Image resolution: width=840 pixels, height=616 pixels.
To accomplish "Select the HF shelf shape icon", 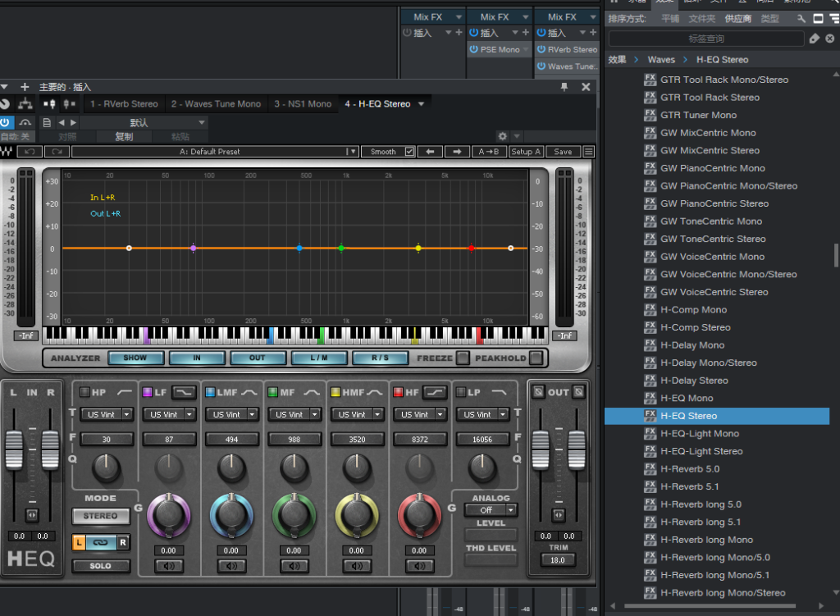I will 435,392.
